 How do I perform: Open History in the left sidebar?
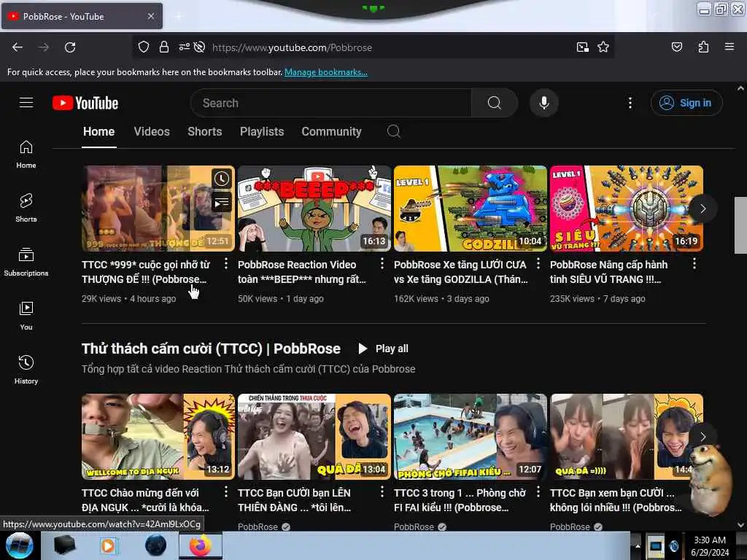click(x=26, y=370)
